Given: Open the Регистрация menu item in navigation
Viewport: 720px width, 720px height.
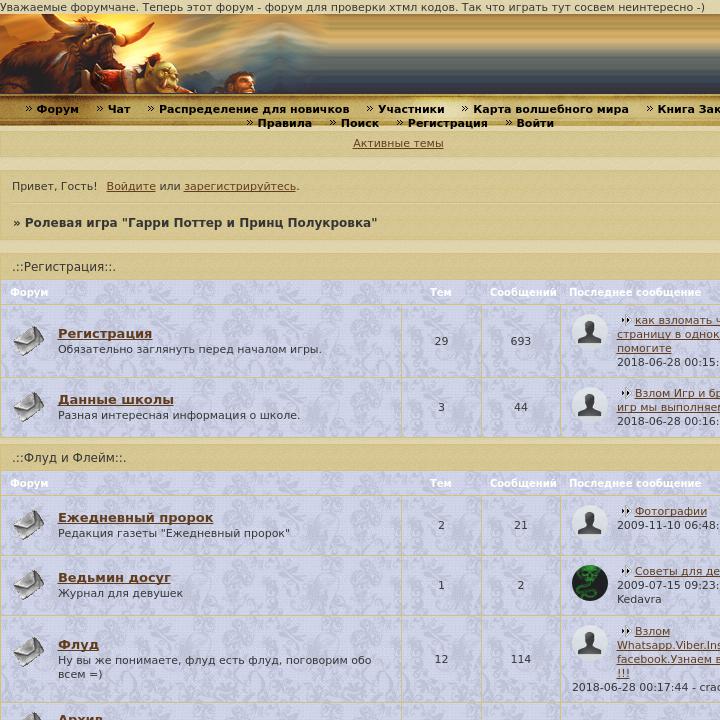Looking at the screenshot, I should (x=447, y=123).
